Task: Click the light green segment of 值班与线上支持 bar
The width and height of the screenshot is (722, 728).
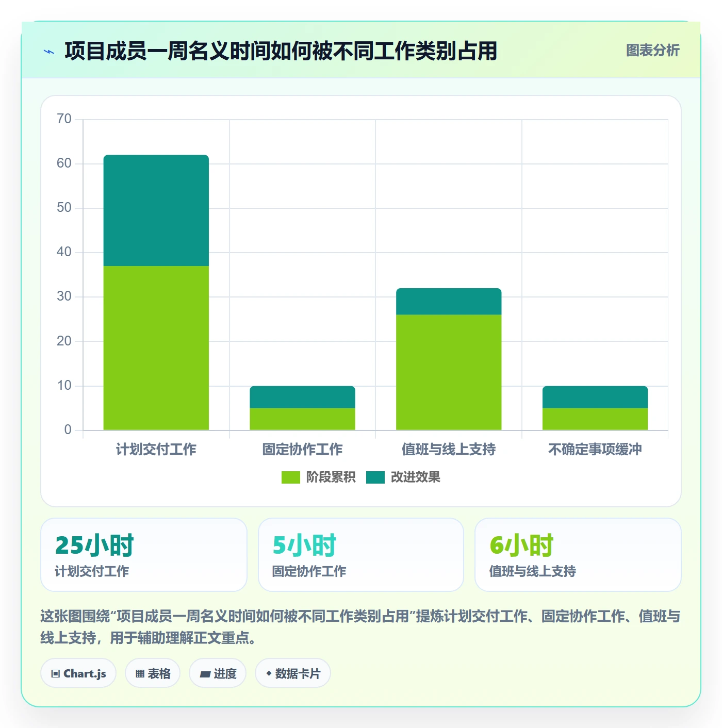Action: (449, 372)
